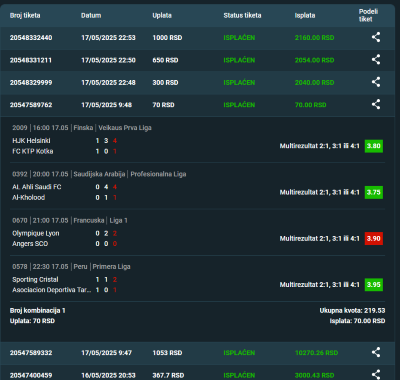The height and width of the screenshot is (380, 400).
Task: Share ticket 20548331211 via share icon
Action: pyautogui.click(x=376, y=60)
